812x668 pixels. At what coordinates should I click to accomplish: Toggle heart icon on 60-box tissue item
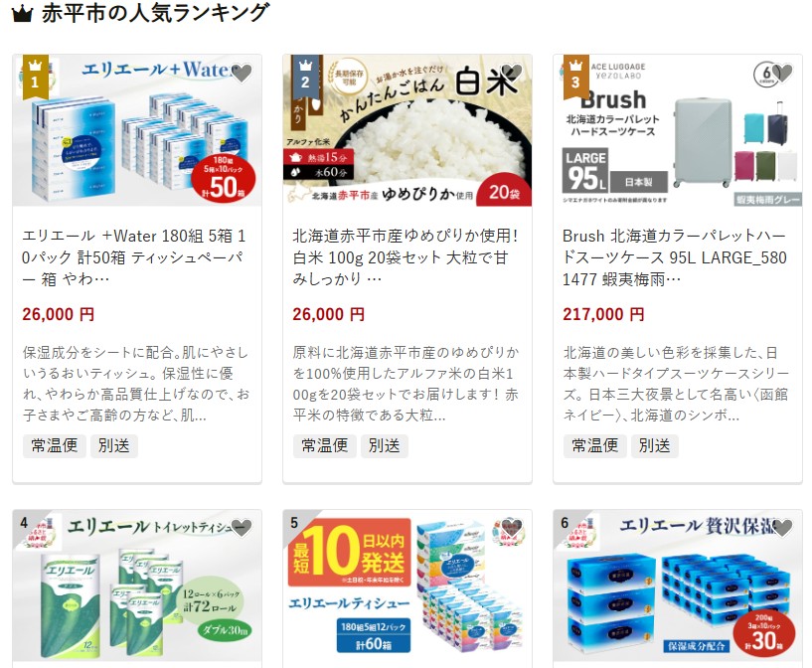pyautogui.click(x=512, y=528)
